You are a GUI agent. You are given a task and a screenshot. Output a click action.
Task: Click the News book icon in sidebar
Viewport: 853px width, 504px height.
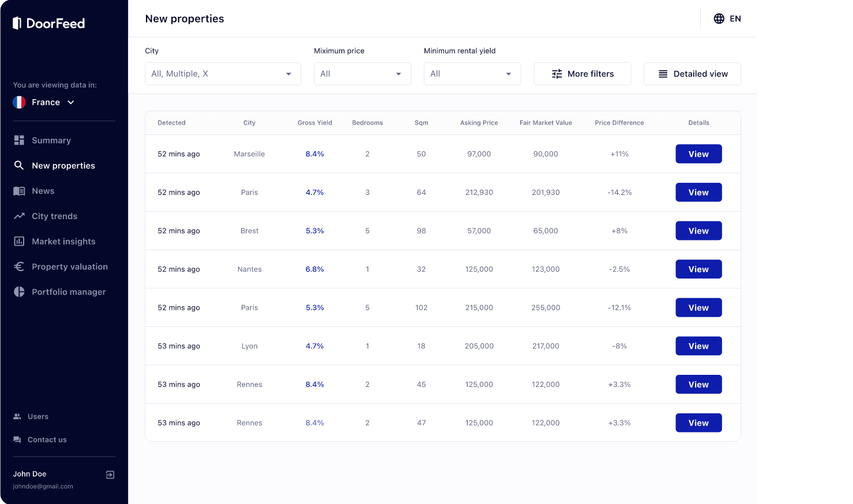pyautogui.click(x=19, y=191)
